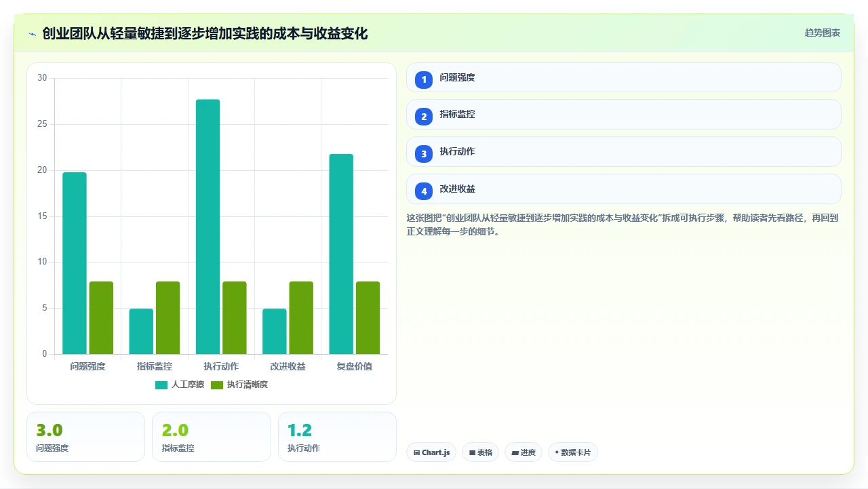This screenshot has height=489, width=868.
Task: Click the green bar for 执行动作
Action: point(235,317)
